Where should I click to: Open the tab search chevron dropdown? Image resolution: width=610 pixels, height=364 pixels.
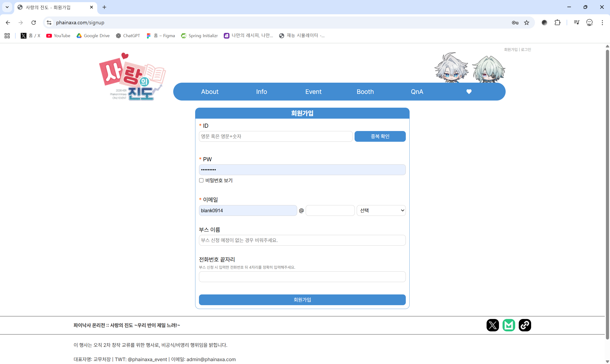(x=7, y=7)
